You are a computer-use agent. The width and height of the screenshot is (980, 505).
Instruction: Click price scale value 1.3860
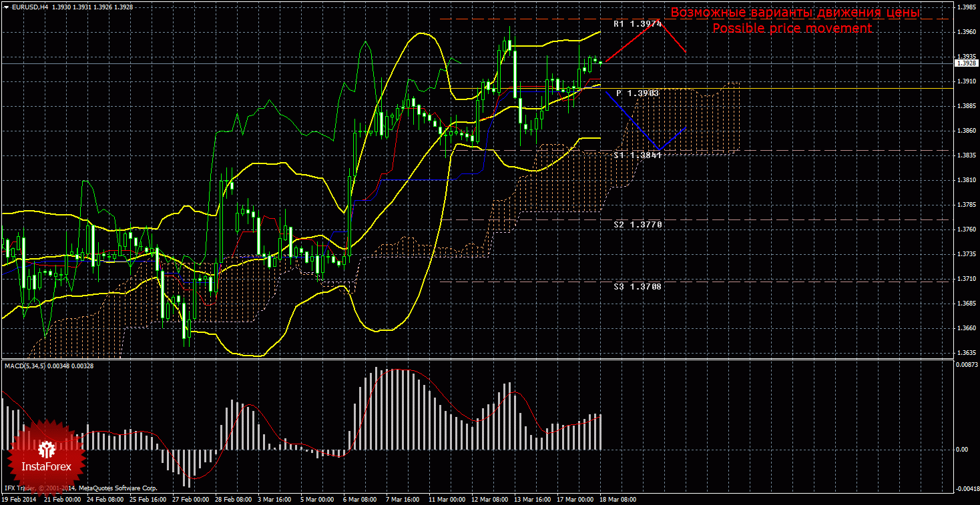tap(967, 131)
